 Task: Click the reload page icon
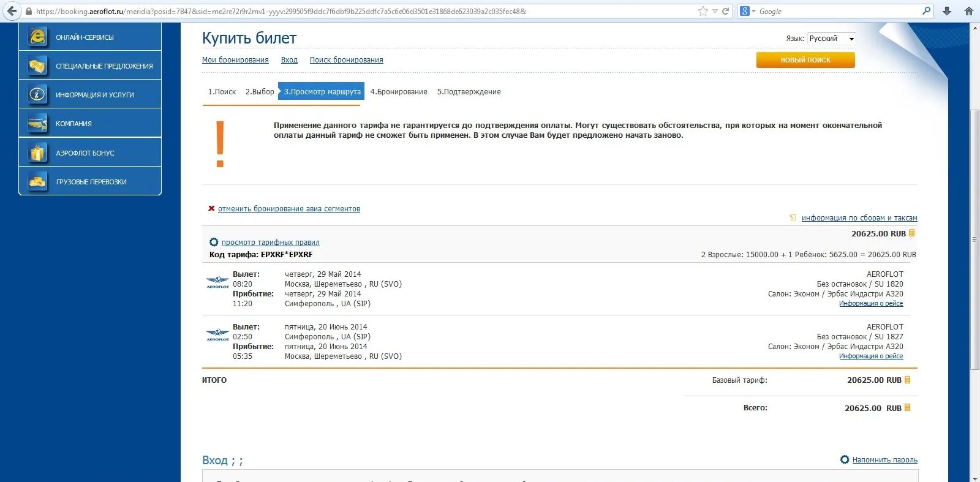[x=726, y=11]
